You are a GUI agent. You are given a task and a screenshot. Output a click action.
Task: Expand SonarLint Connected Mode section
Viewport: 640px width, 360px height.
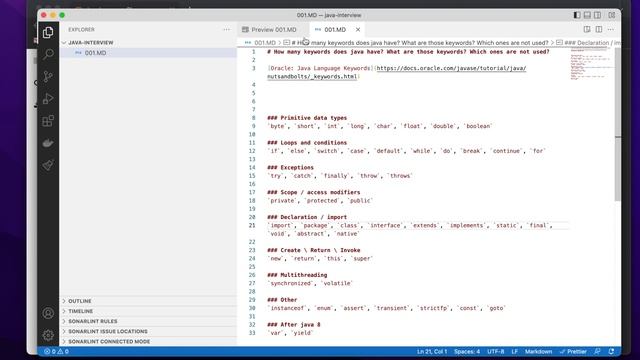[109, 341]
